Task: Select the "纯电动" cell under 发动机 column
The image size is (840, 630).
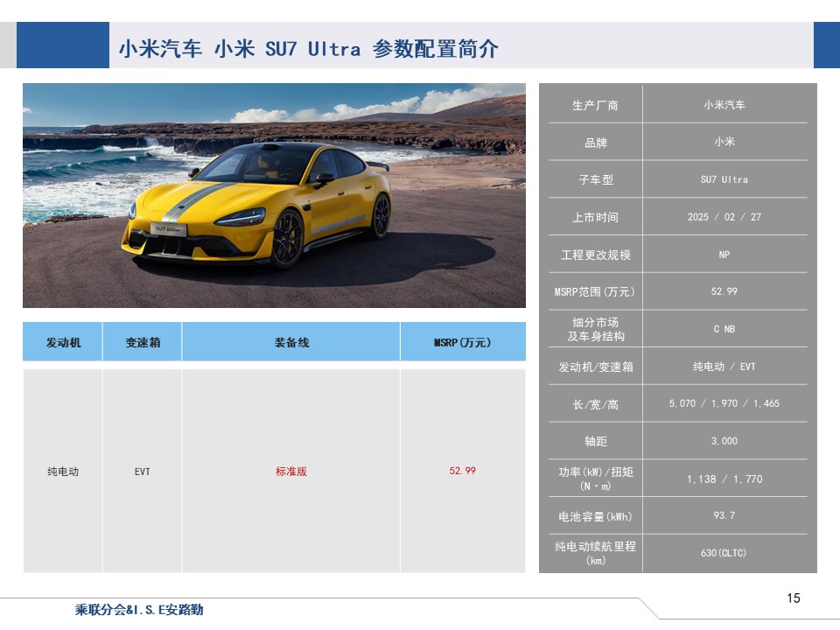Action: (63, 472)
